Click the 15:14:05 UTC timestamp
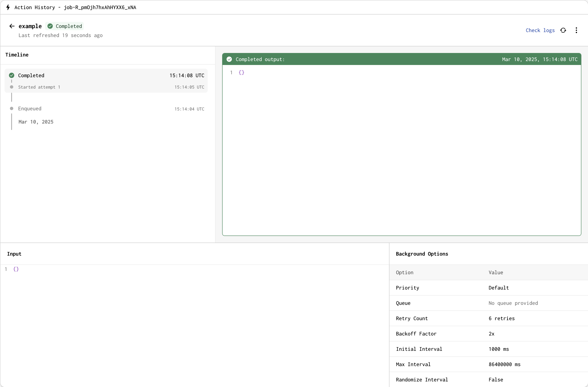This screenshot has height=387, width=588. click(189, 87)
